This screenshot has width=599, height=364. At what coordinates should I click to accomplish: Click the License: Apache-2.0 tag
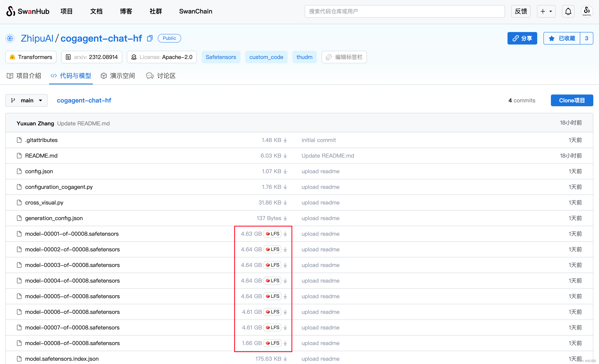(162, 57)
